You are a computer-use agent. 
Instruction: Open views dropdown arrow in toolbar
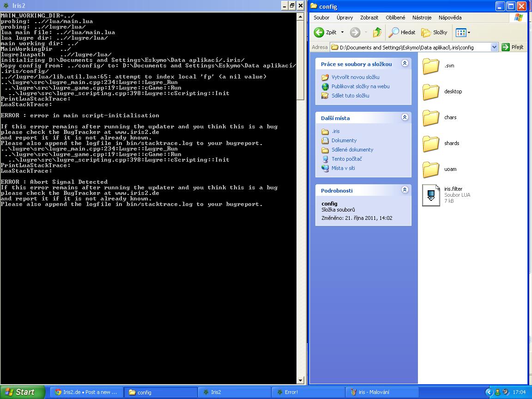(x=469, y=33)
